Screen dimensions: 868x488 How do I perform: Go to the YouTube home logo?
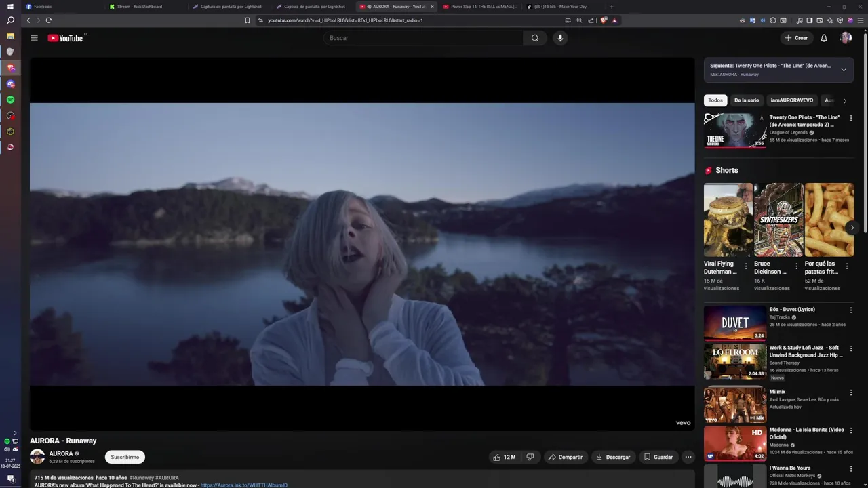(x=66, y=38)
